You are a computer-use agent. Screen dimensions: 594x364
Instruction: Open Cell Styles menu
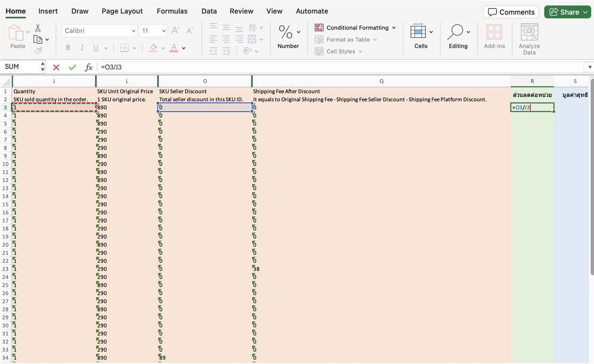(338, 51)
